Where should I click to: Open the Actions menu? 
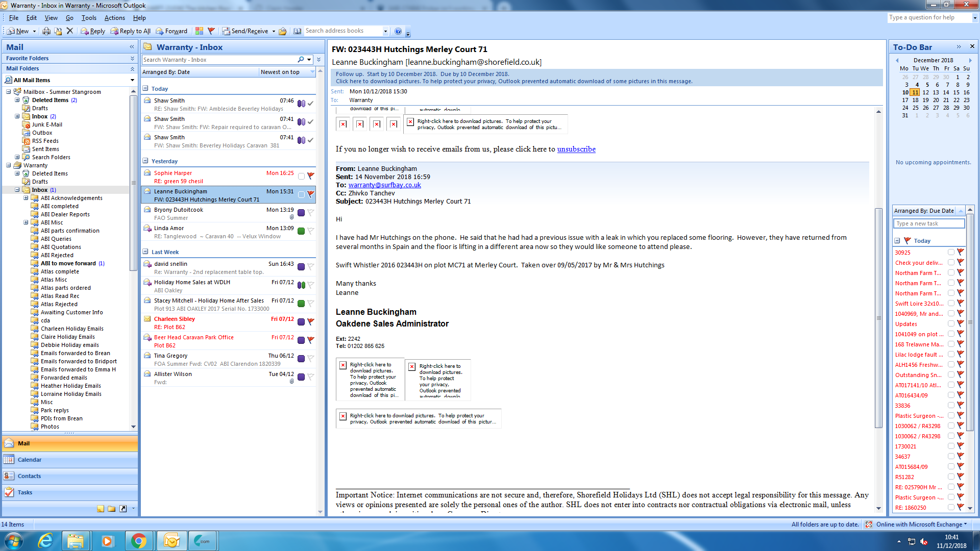click(x=114, y=18)
